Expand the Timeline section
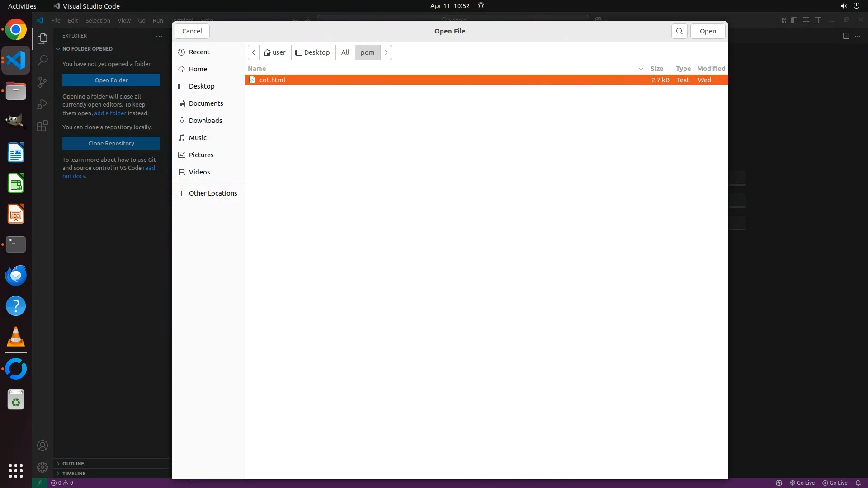 pyautogui.click(x=74, y=474)
